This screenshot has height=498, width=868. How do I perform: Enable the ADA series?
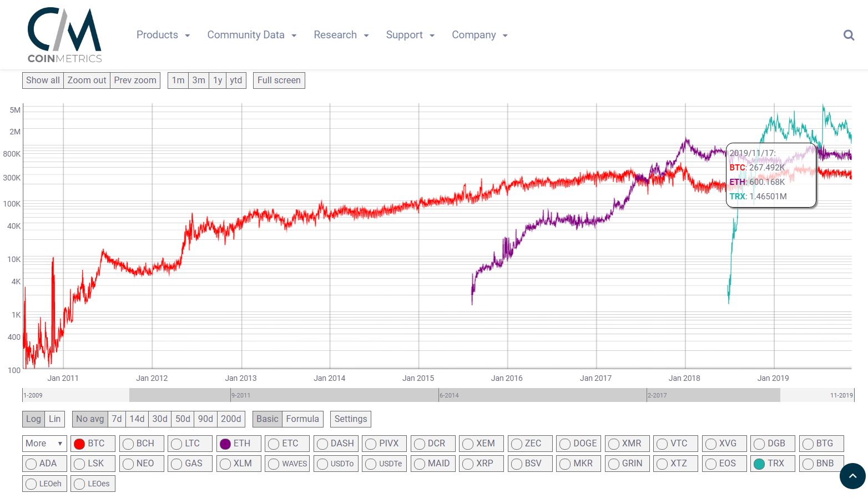(x=44, y=464)
